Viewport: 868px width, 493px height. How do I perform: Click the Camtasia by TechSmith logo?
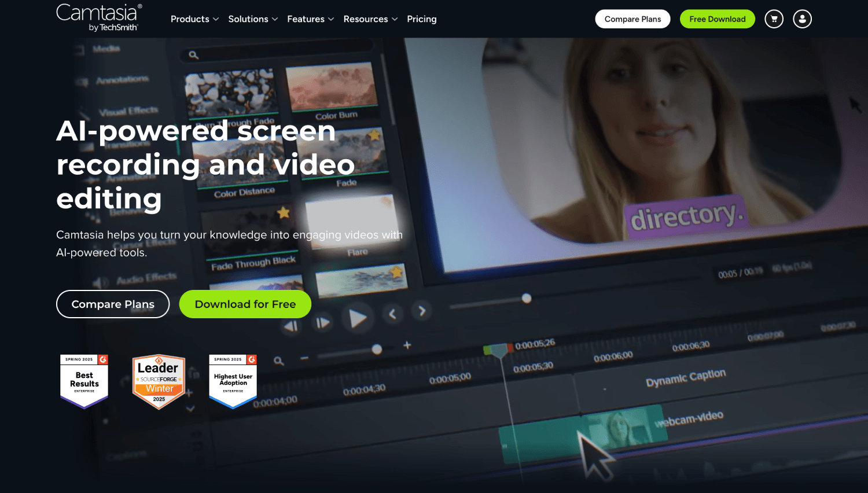99,17
